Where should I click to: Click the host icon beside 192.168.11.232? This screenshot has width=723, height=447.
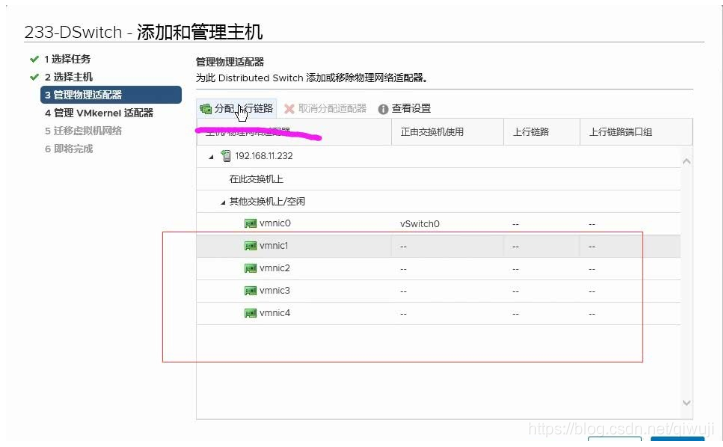click(226, 156)
